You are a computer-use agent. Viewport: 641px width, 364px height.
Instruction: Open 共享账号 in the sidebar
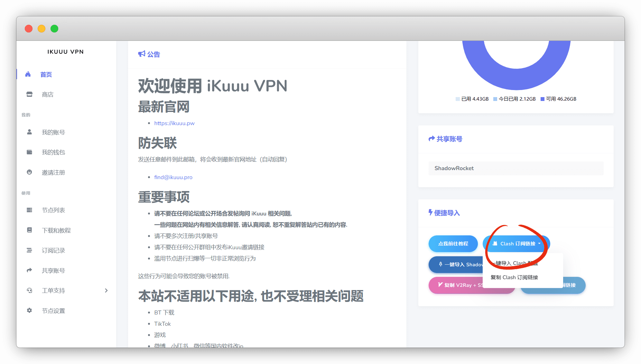(53, 270)
